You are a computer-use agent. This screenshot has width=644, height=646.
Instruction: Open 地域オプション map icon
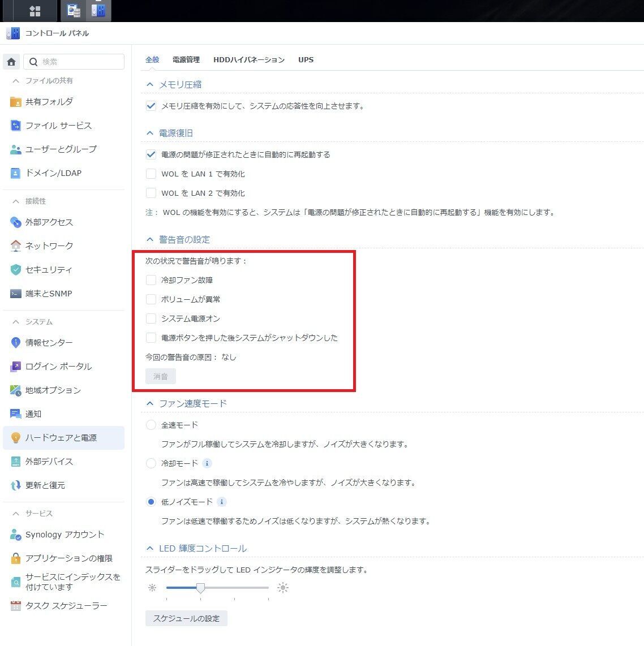coord(16,390)
